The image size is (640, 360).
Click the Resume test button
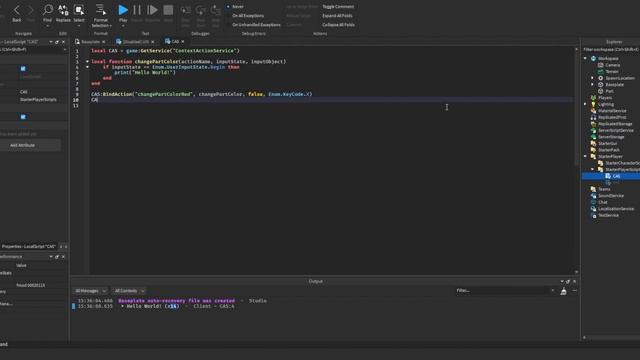[x=153, y=9]
